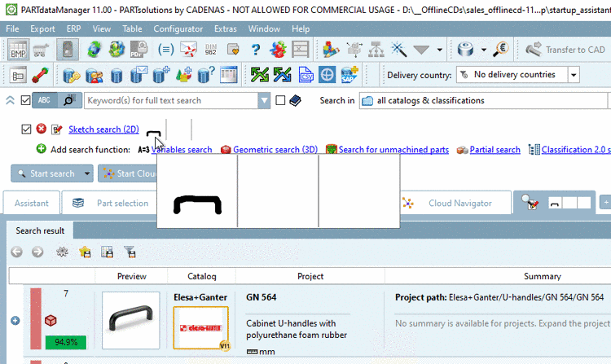Click the red wrench connector icon

(x=41, y=75)
